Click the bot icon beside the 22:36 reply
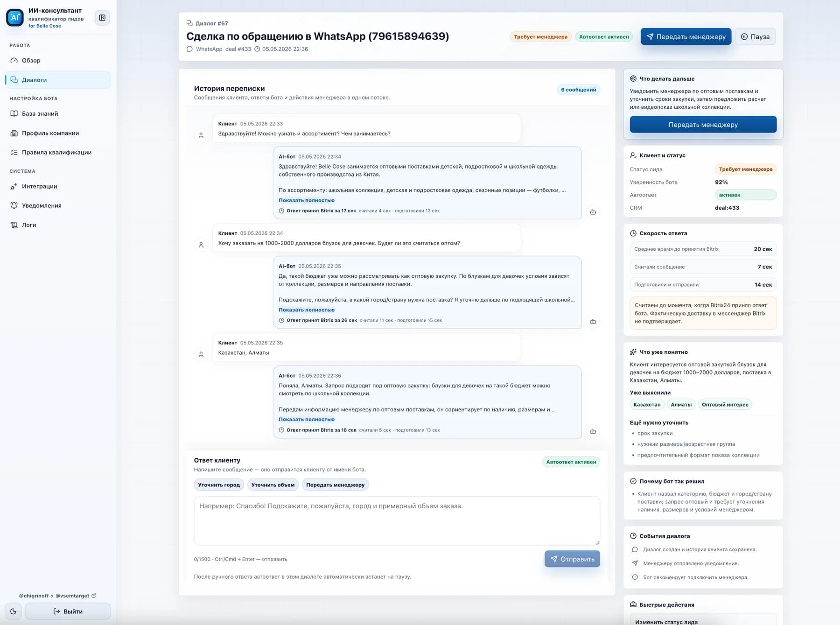 pyautogui.click(x=593, y=431)
